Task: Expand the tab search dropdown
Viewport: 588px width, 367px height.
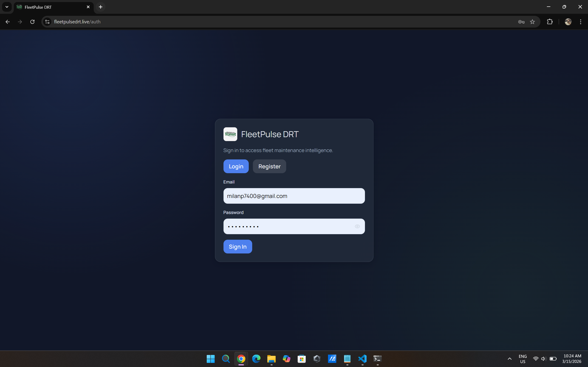Action: tap(7, 7)
